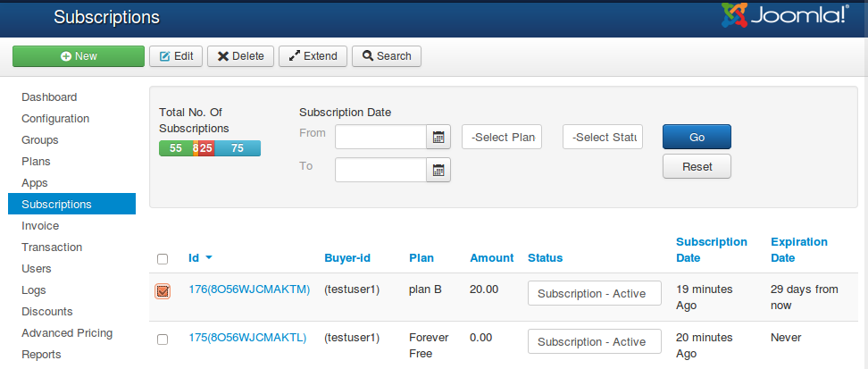
Task: Open subscription link 175(8O56WJCMAKTL)
Action: (247, 338)
